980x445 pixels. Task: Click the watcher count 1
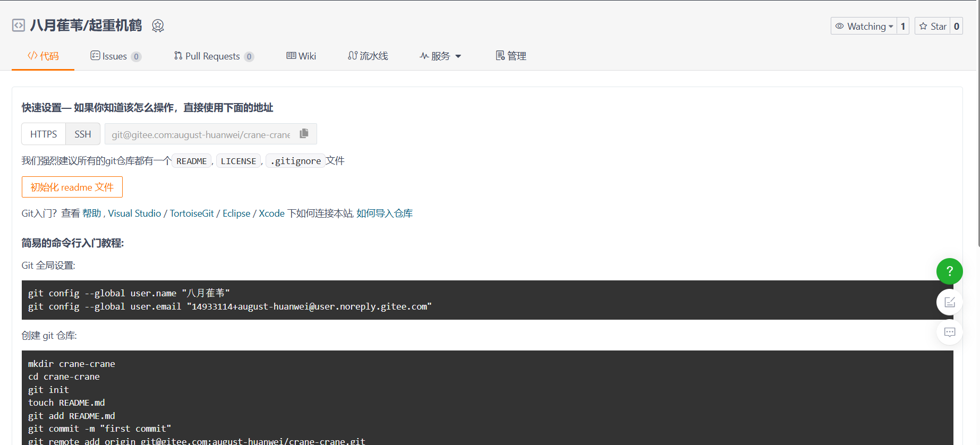(x=902, y=26)
